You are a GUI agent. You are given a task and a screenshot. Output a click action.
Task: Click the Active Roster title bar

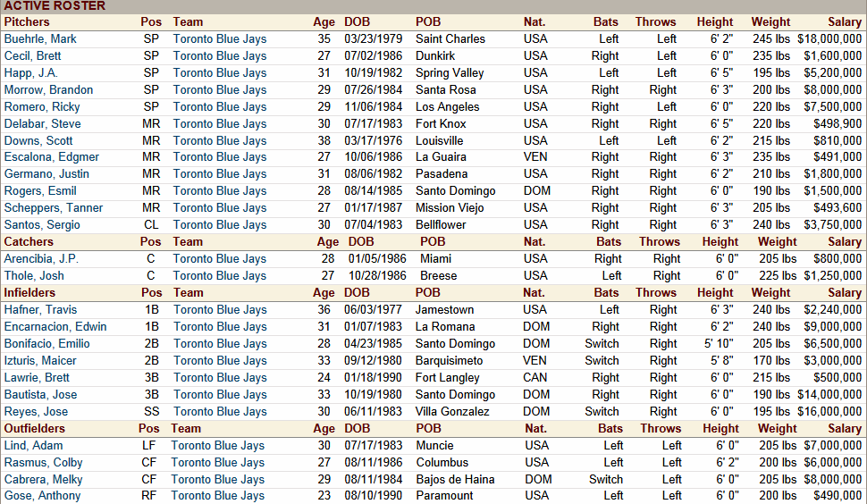tap(55, 6)
